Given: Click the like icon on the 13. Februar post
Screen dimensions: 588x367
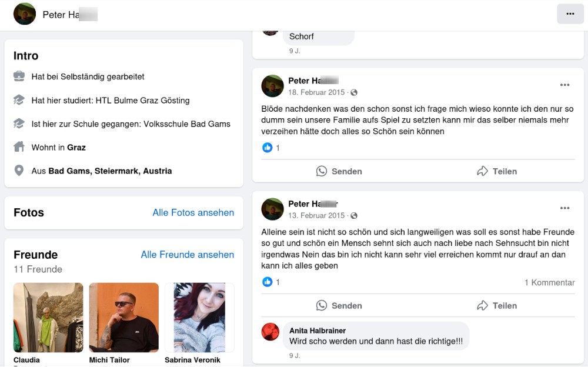Looking at the screenshot, I should click(268, 282).
